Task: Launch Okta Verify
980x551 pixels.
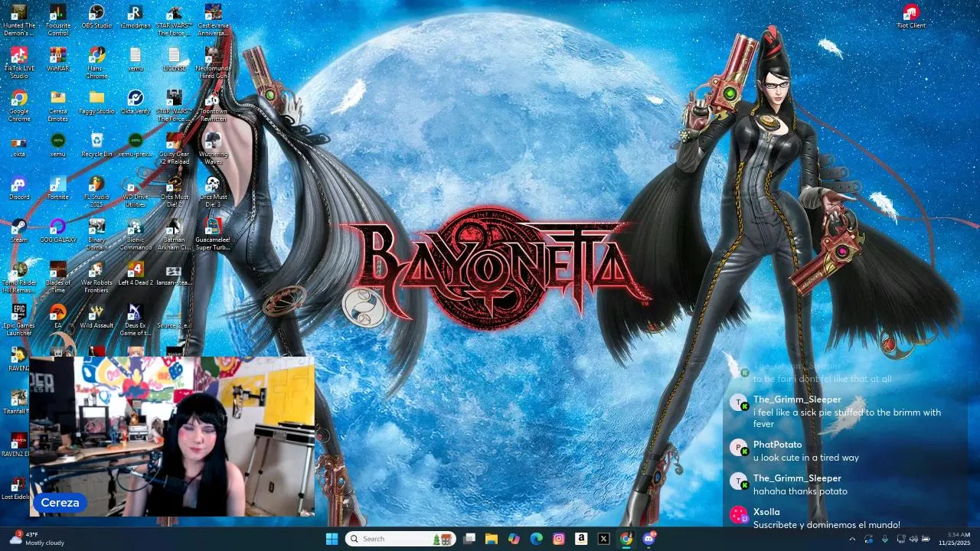Action: click(x=136, y=103)
